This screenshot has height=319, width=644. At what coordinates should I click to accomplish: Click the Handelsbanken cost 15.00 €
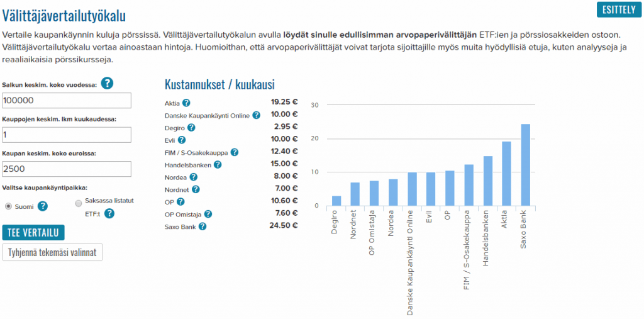pyautogui.click(x=284, y=164)
